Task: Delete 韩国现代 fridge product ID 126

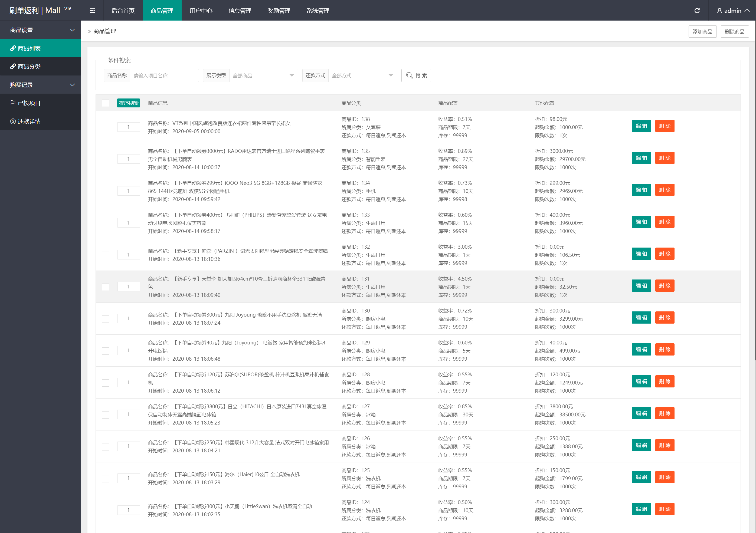Action: [665, 445]
